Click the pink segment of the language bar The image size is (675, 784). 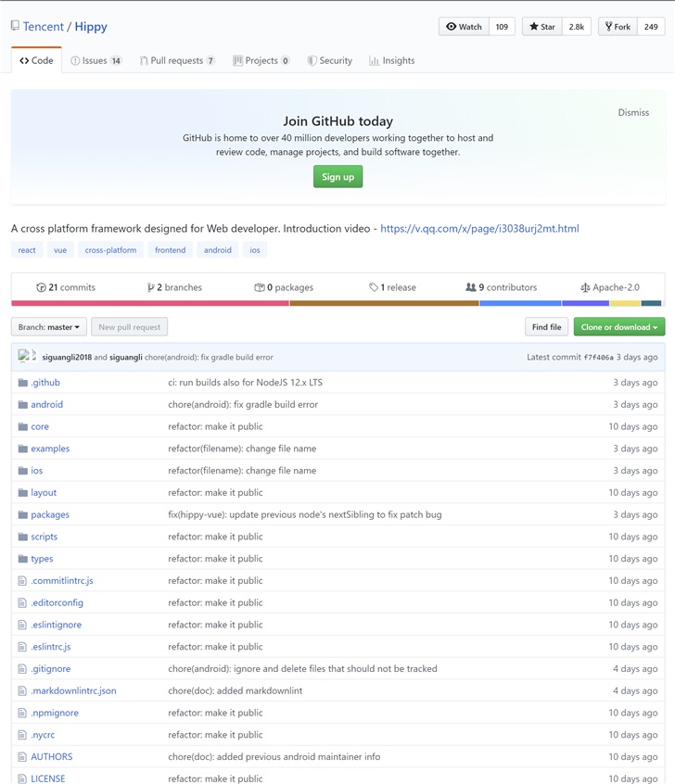(x=150, y=303)
